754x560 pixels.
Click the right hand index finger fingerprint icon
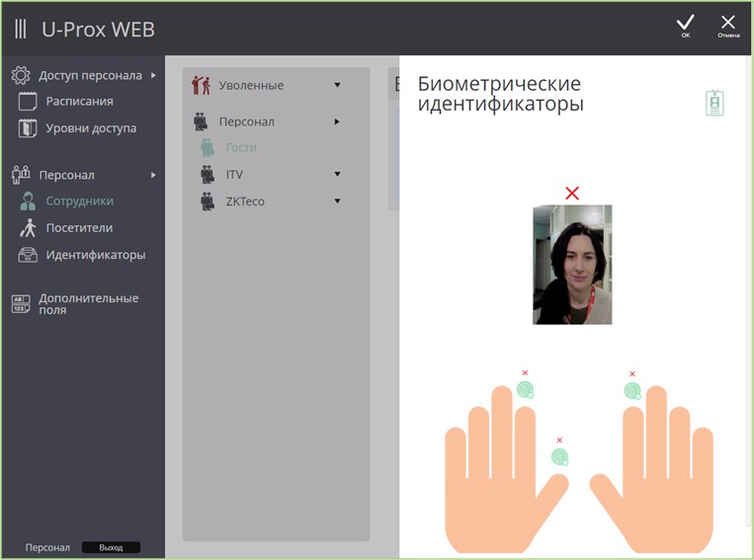632,391
